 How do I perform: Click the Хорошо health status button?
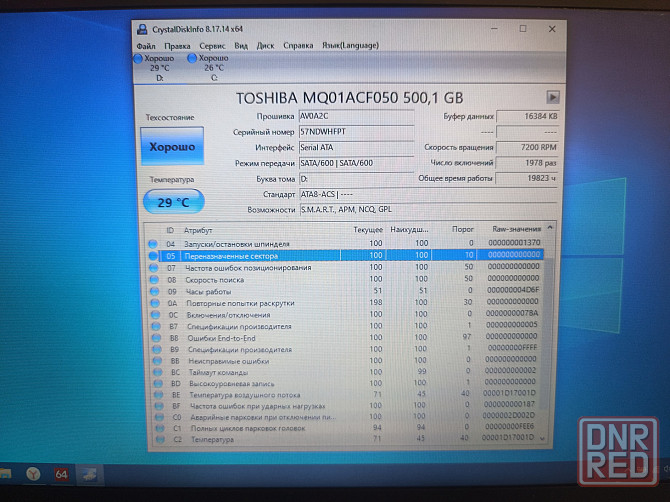pyautogui.click(x=172, y=146)
